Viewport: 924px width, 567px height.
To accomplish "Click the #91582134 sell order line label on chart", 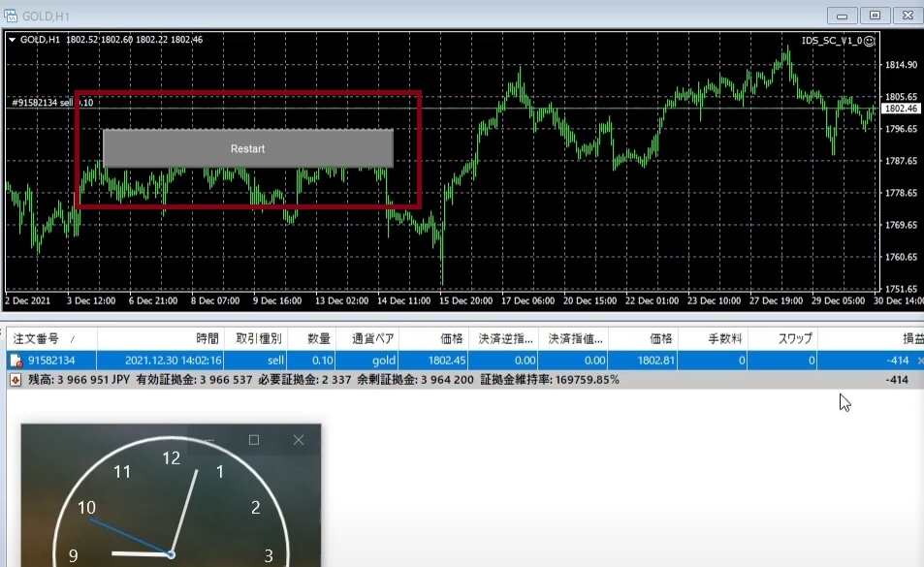I will click(x=50, y=102).
